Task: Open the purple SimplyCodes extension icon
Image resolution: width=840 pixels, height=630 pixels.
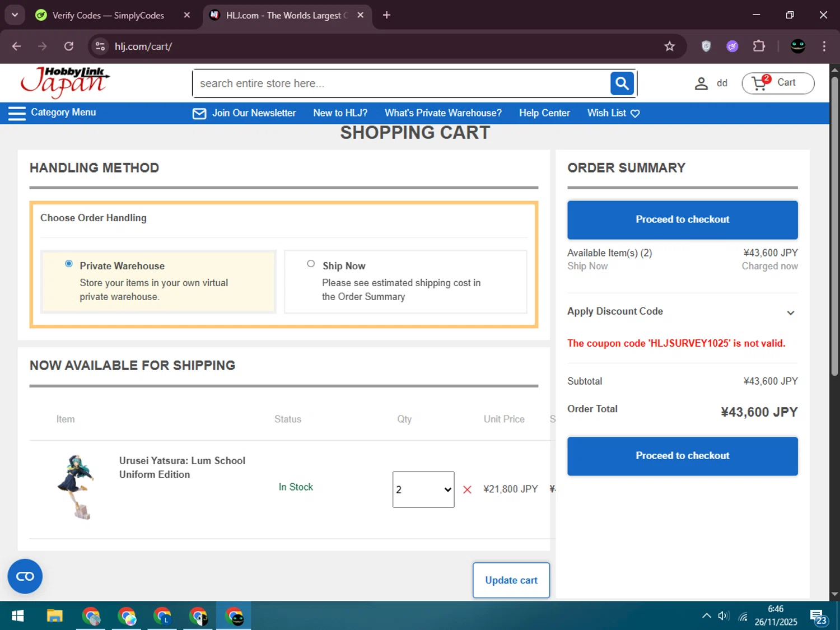Action: click(732, 46)
